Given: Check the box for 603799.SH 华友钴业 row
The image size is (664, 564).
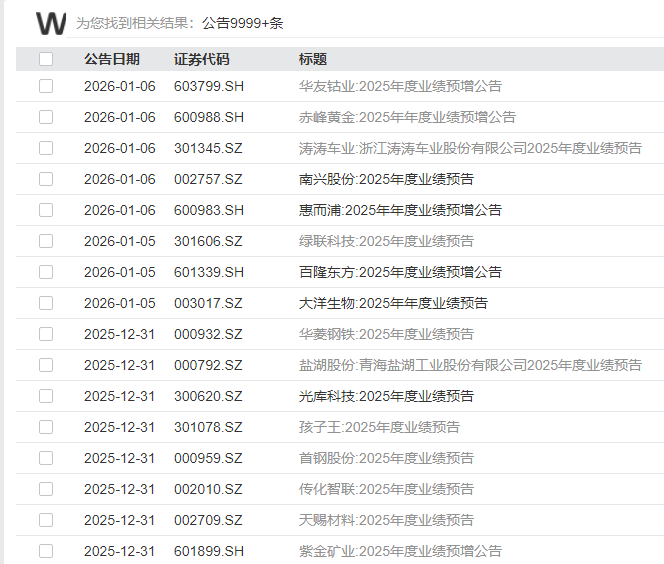Looking at the screenshot, I should (x=46, y=86).
